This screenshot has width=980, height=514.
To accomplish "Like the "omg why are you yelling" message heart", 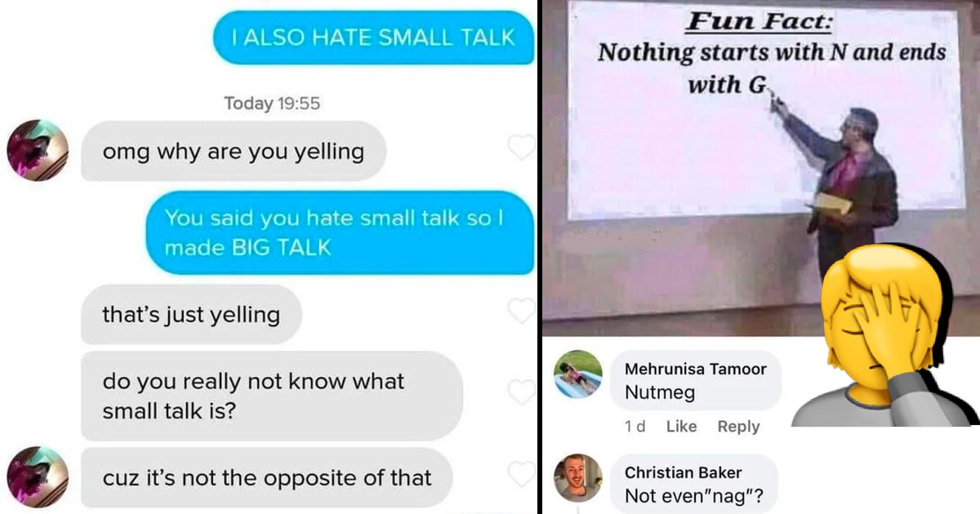I will pos(521,148).
